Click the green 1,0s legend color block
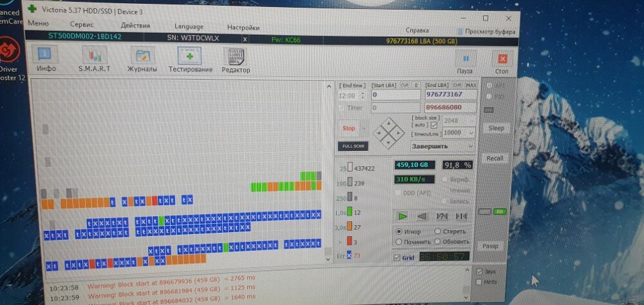 350,212
